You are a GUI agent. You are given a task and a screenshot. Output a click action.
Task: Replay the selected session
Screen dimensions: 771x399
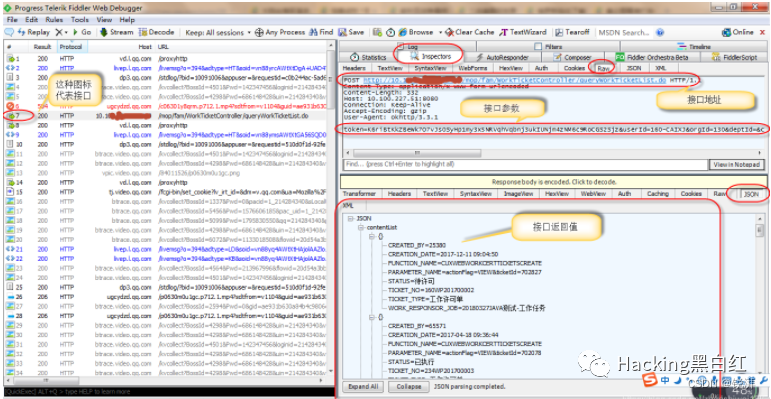click(34, 32)
